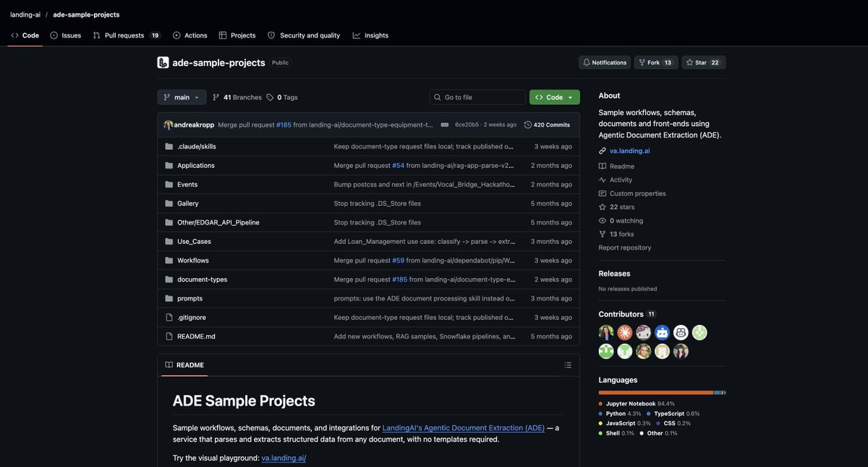Open the main branch switcher dropdown
Screen dimensions: 868x467
[x=182, y=97]
